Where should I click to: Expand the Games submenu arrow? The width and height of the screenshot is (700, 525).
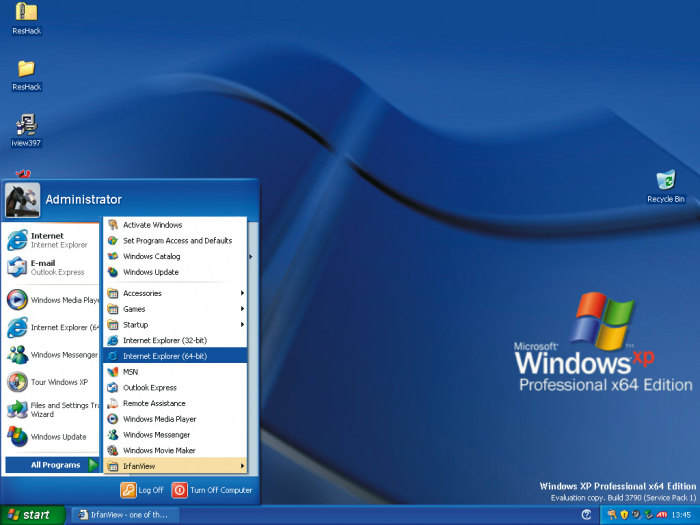coord(242,308)
